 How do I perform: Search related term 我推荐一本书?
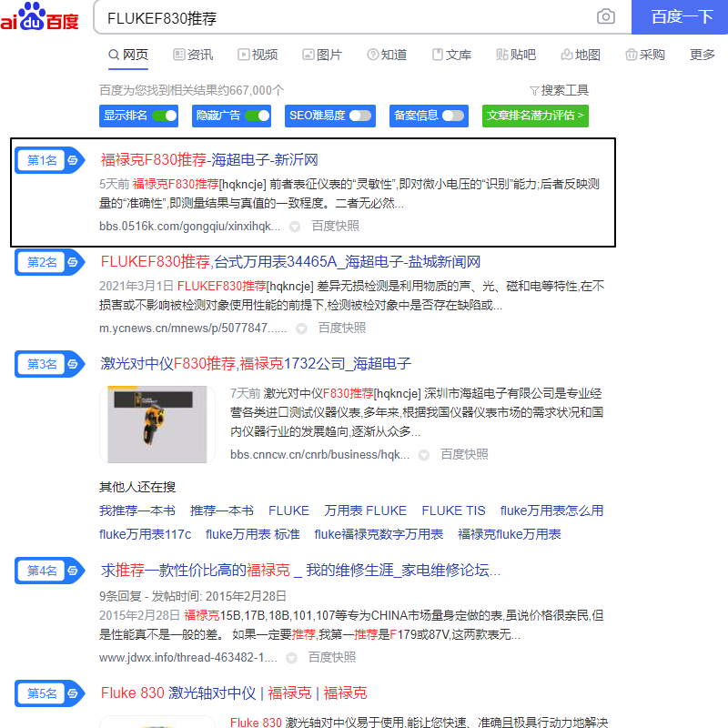137,511
